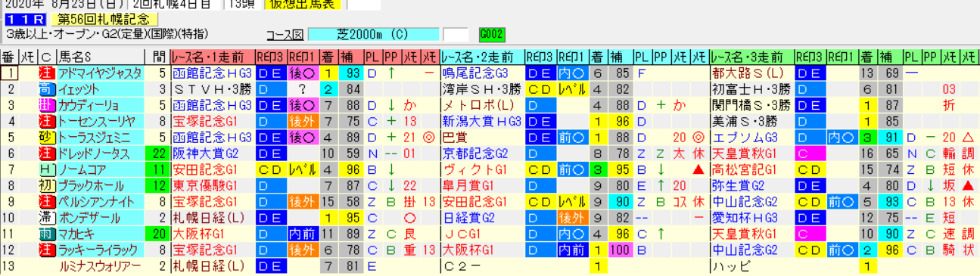Viewport: 980px width, 276px height.
Task: Select horse name ノームコア
Action: coord(101,170)
